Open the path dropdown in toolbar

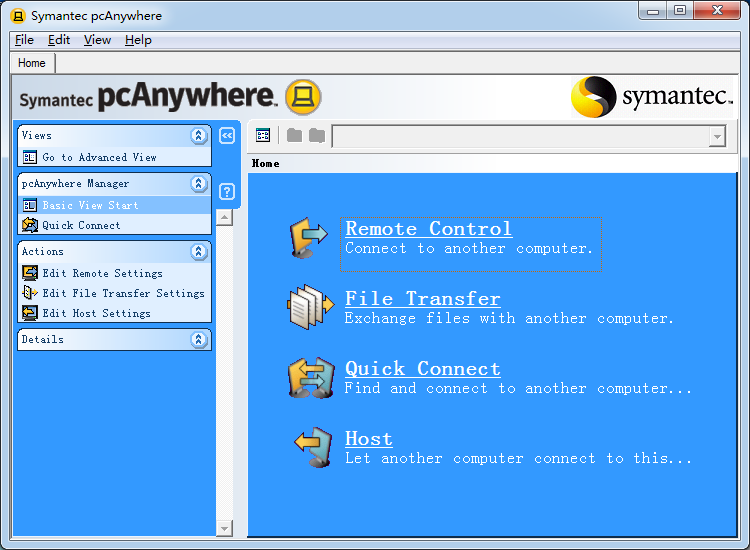tap(716, 136)
